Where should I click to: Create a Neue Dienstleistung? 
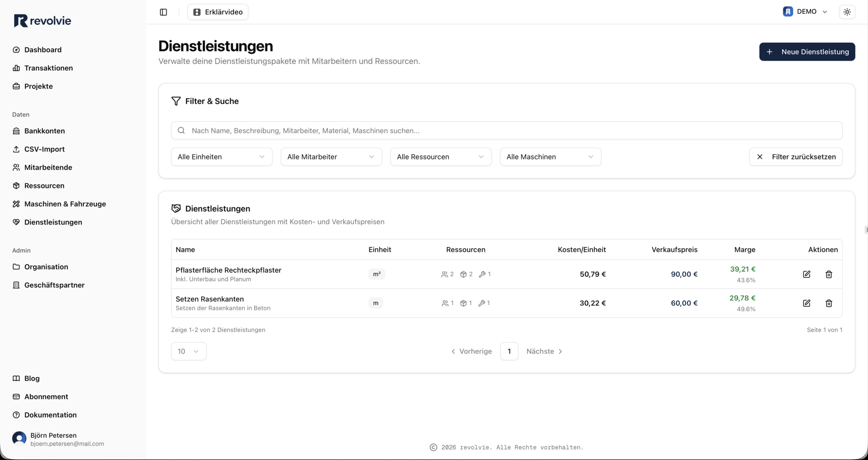coord(807,52)
